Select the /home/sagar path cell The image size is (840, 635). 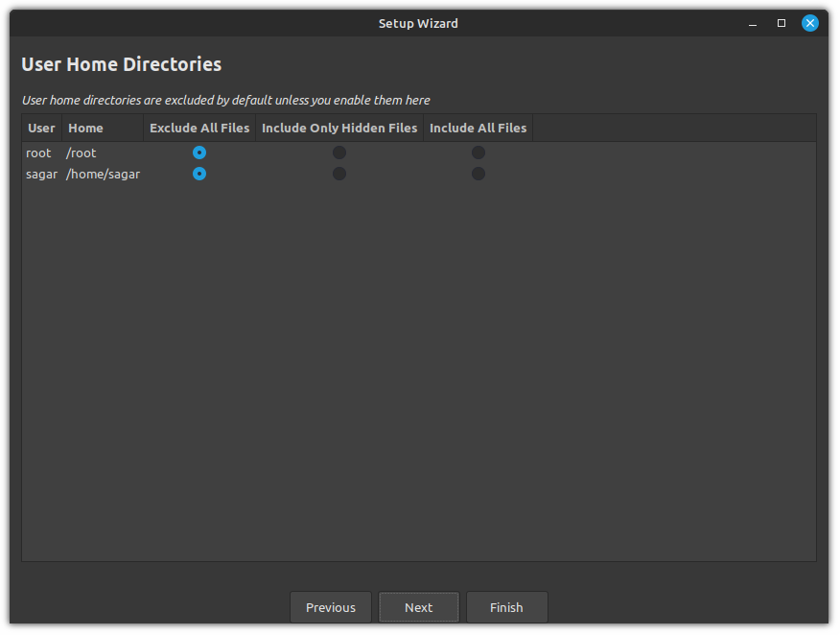103,175
